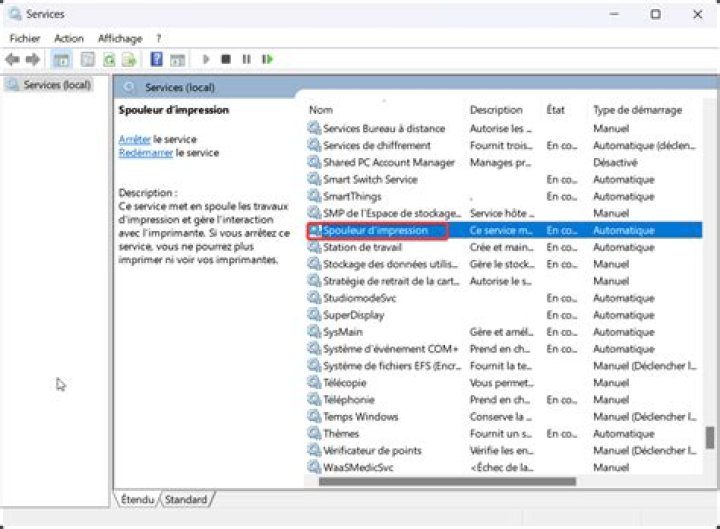The image size is (720, 529).
Task: Toggle the console tree pane icon
Action: [62, 60]
